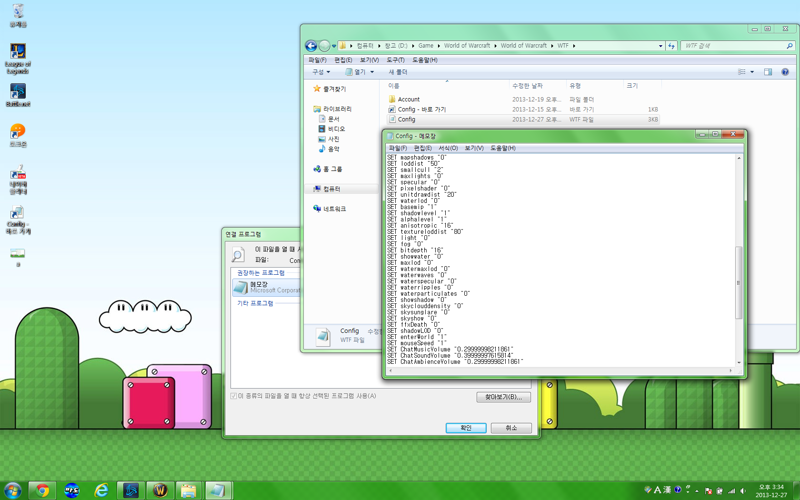Click 'WTF' in the Explorer address path
Image resolution: width=800 pixels, height=500 pixels.
point(563,45)
